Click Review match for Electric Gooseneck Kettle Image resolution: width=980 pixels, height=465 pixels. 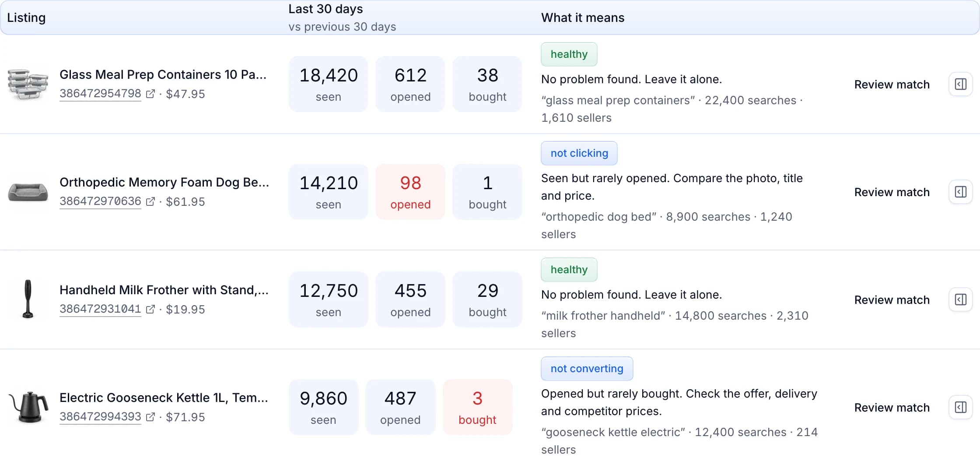pos(892,407)
